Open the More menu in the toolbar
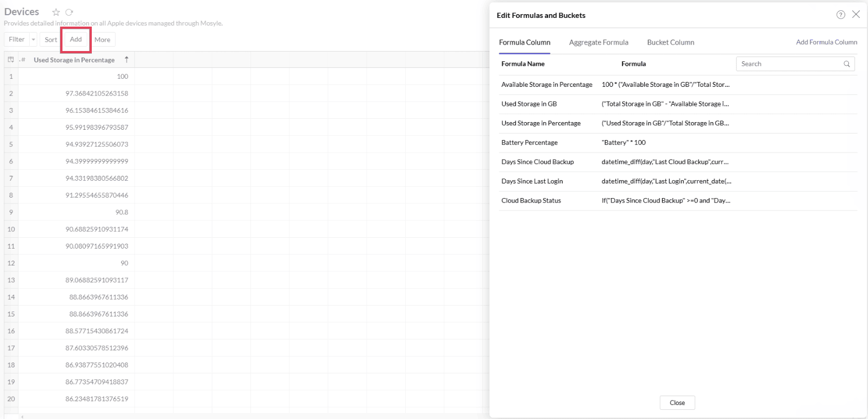This screenshot has height=419, width=868. click(102, 40)
